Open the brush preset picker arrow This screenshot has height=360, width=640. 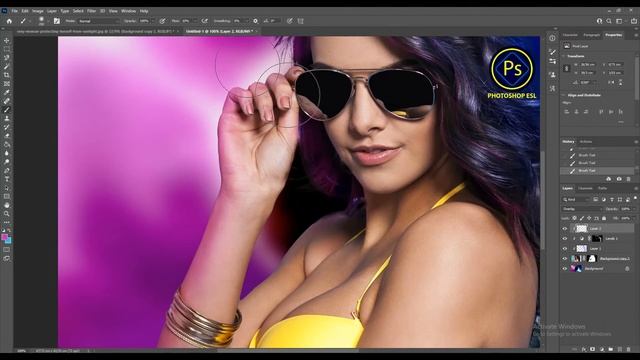coord(48,21)
